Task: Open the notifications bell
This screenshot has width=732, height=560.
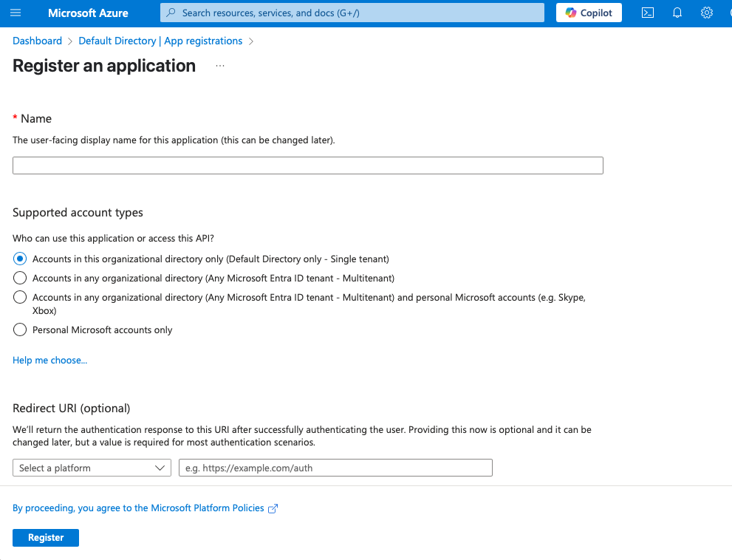Action: (x=677, y=13)
